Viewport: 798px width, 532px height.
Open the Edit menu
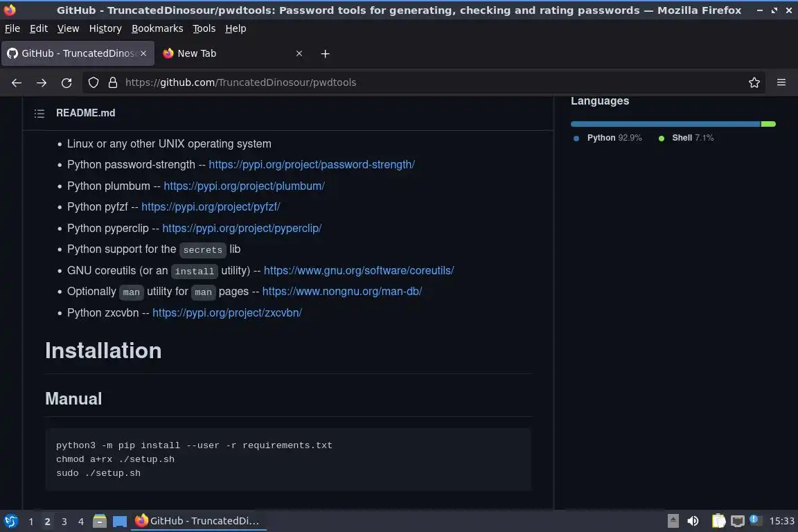point(39,28)
